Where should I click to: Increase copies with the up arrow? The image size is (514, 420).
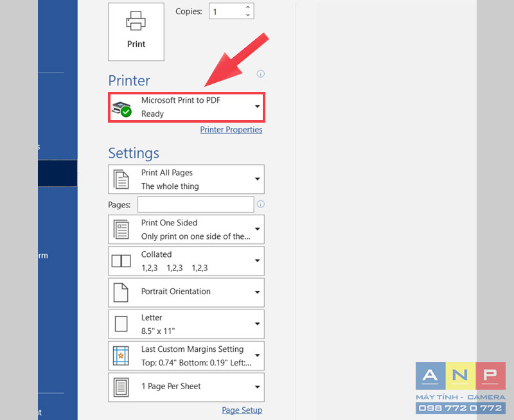(248, 7)
